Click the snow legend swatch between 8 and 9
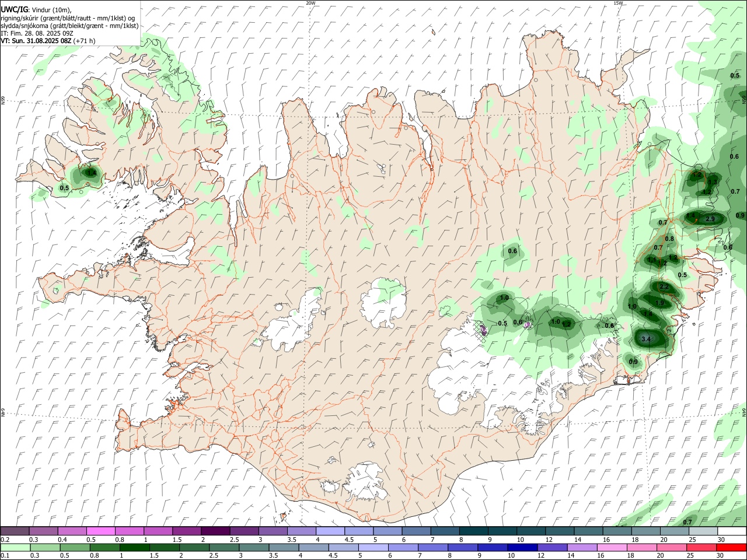 [473, 531]
